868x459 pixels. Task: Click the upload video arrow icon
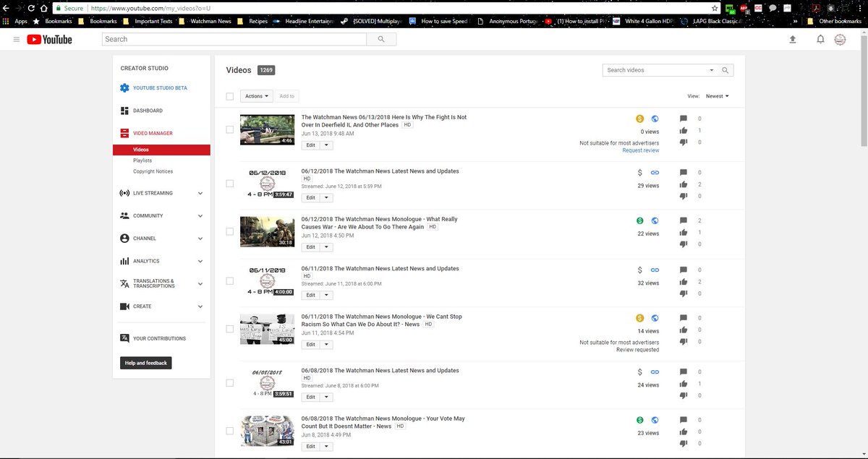793,39
